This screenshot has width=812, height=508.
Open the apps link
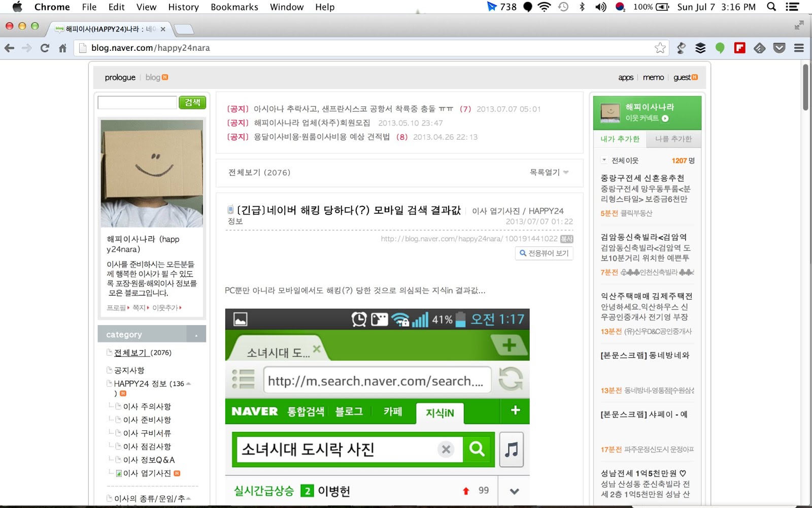tap(626, 77)
